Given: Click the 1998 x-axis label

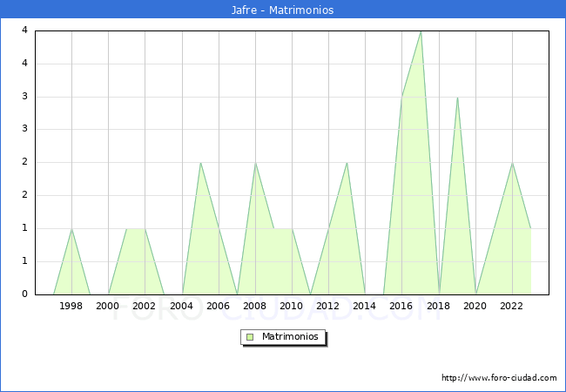Looking at the screenshot, I should tap(71, 306).
